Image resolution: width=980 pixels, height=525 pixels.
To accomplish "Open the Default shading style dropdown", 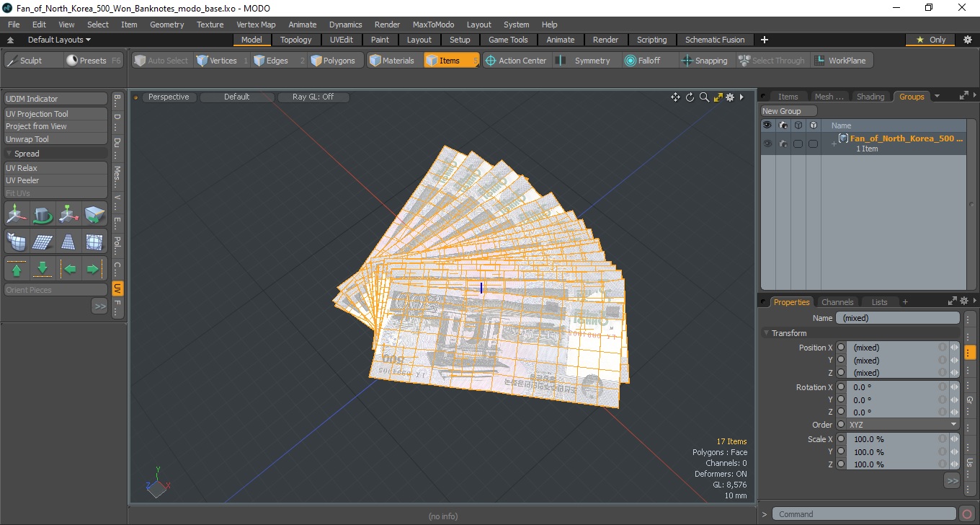I will click(236, 97).
